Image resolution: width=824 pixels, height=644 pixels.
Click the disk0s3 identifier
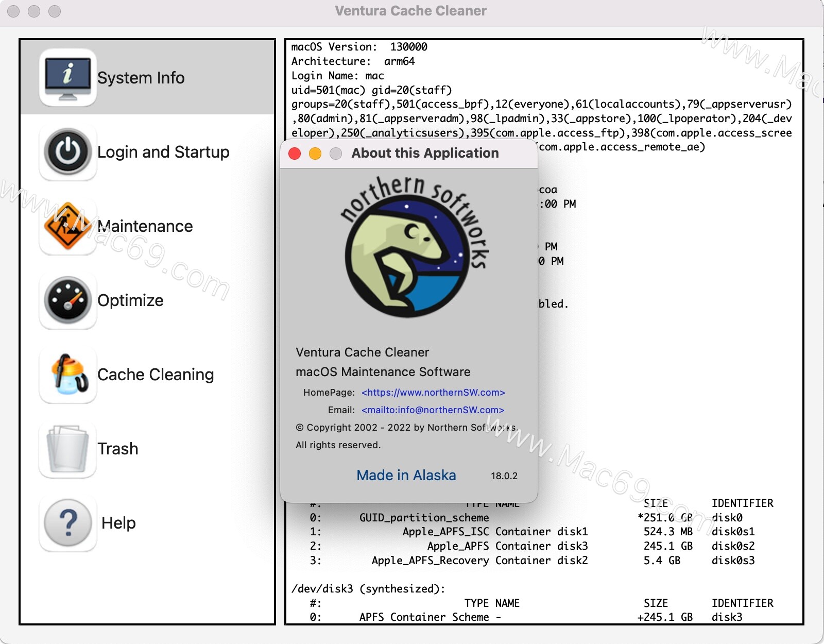(x=733, y=561)
